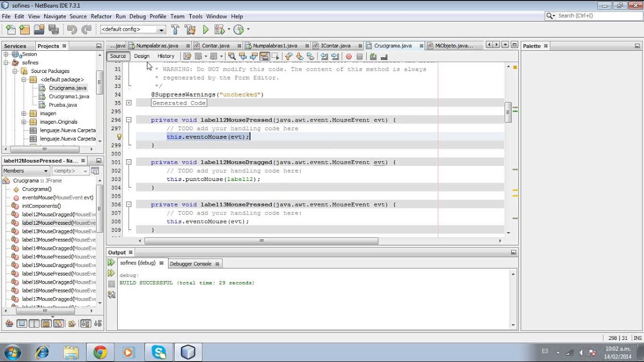Open the Members dropdown in Navigator
The image size is (644, 362).
tap(25, 171)
